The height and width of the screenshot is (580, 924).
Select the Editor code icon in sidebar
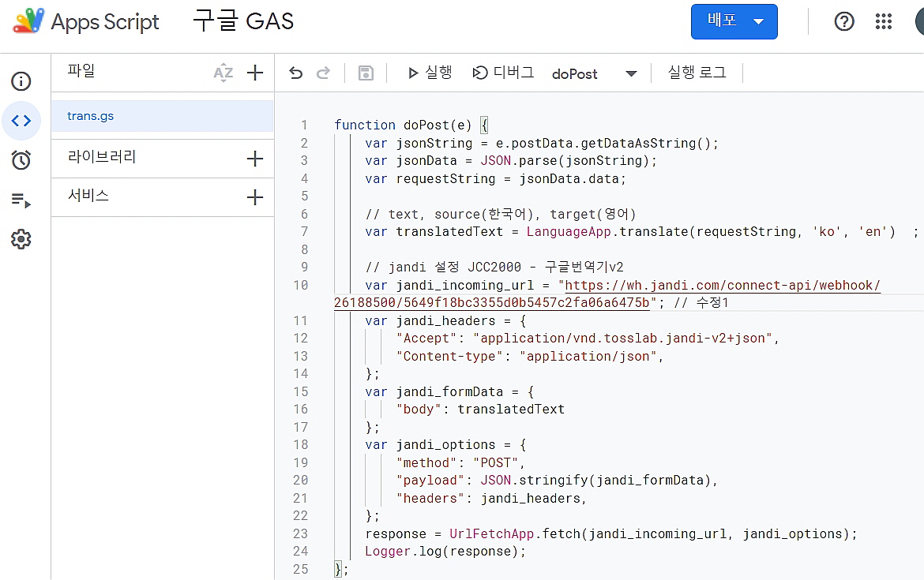click(21, 121)
